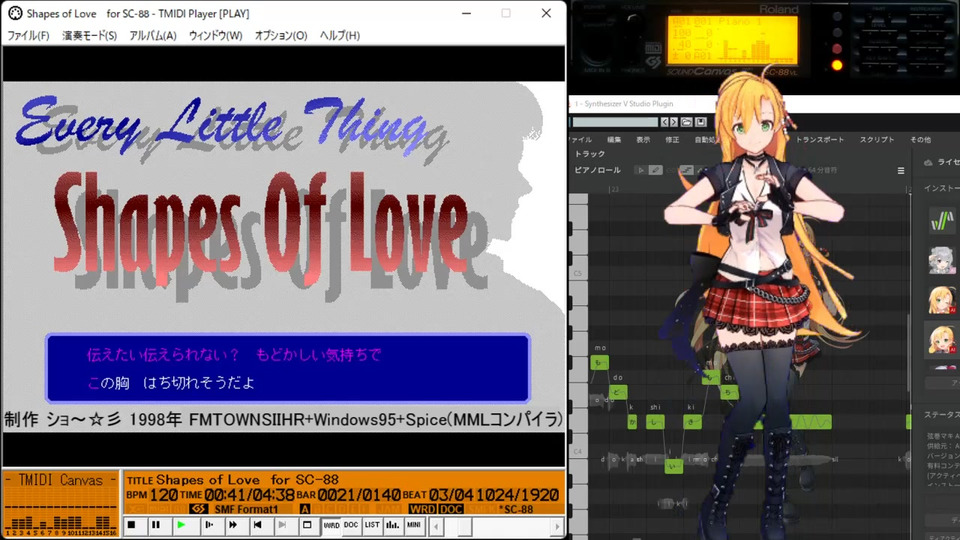Image resolution: width=960 pixels, height=540 pixels.
Task: Click the lyric line この胸 はち切れそうだよ
Action: point(171,383)
